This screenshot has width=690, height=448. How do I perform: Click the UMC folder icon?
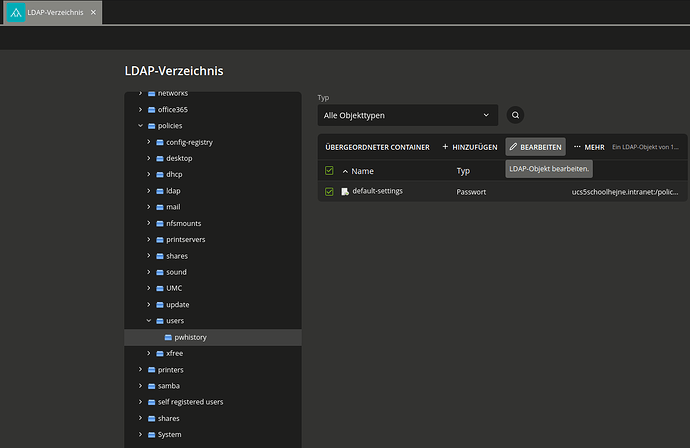[160, 288]
